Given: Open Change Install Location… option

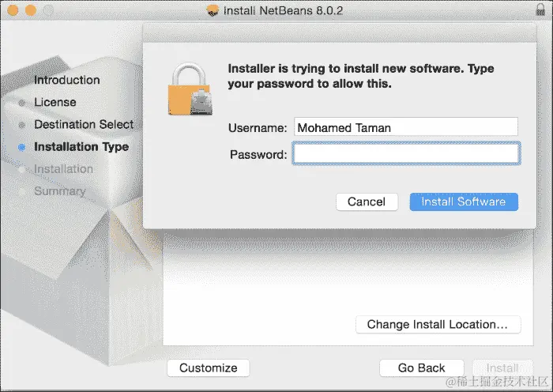Looking at the screenshot, I should tap(438, 325).
